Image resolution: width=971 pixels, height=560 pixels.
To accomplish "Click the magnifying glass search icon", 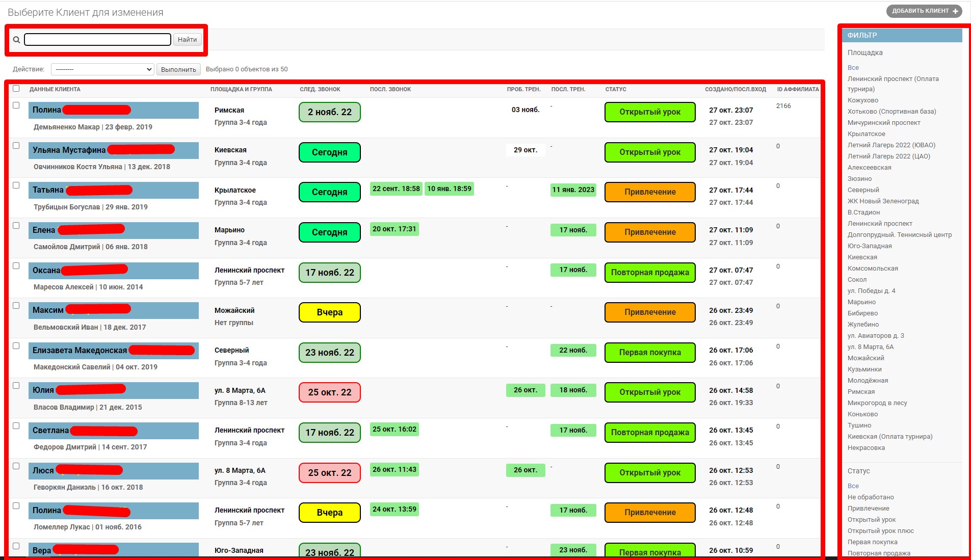I will pyautogui.click(x=17, y=39).
